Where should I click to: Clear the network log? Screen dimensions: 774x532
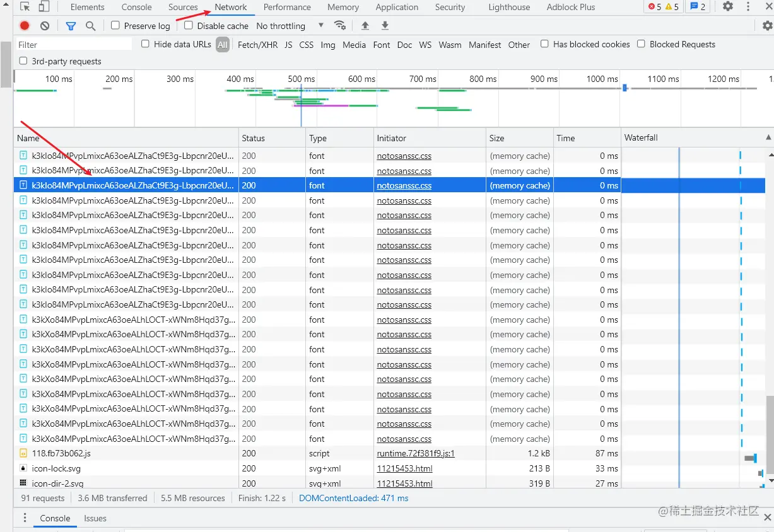45,26
